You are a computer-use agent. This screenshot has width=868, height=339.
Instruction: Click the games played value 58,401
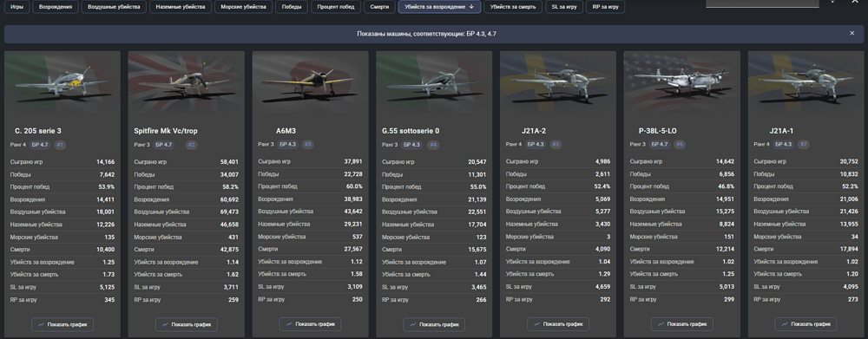(x=229, y=161)
